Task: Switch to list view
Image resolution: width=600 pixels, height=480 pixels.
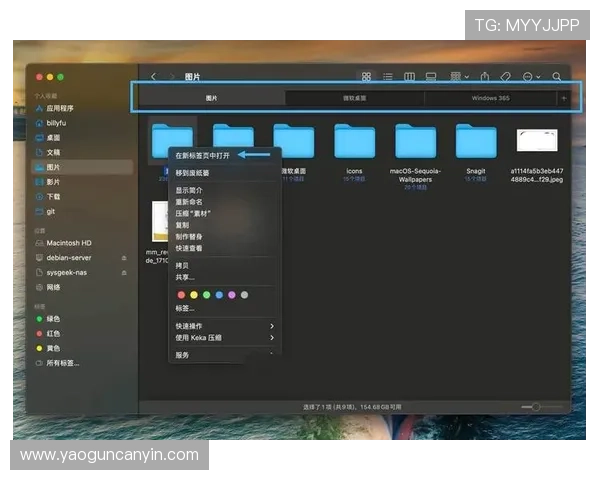Action: click(x=388, y=76)
